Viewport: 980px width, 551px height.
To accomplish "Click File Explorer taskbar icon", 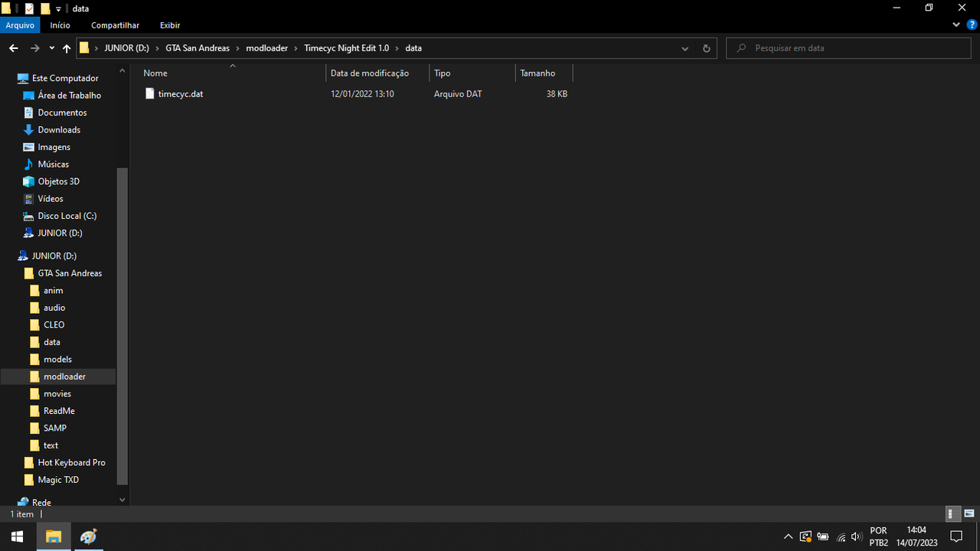I will (54, 536).
